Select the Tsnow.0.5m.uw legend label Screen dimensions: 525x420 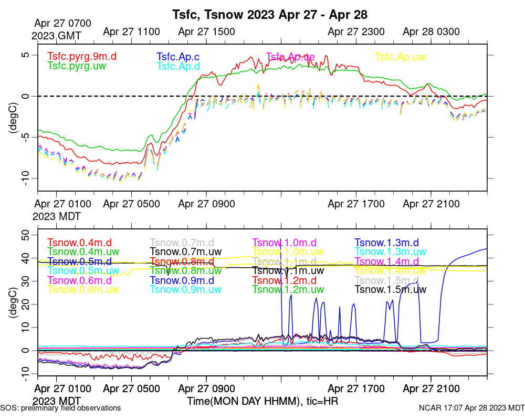83,270
